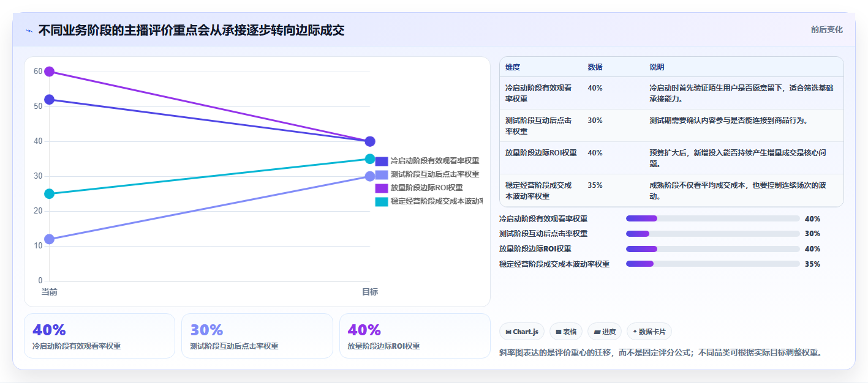
Task: Click the description starting 预算扩大后
Action: [x=738, y=158]
